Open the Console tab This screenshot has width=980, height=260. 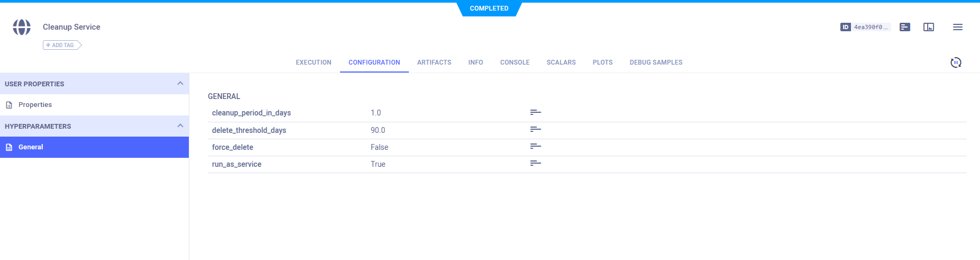[515, 62]
